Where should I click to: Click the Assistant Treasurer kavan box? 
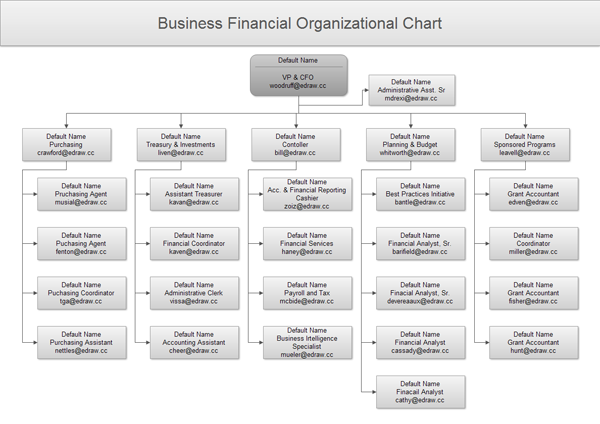pyautogui.click(x=194, y=193)
